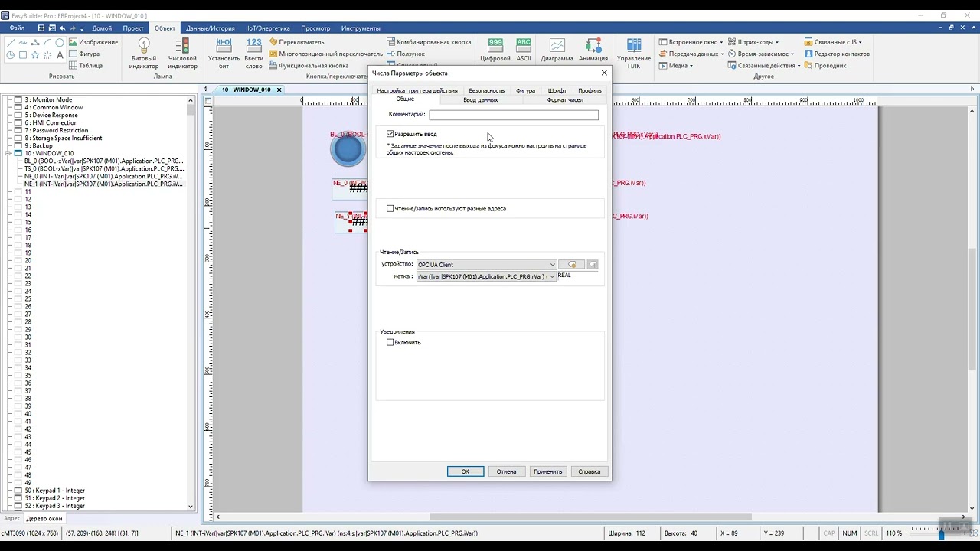Open the 'метка' tag dropdown
This screenshot has width=980, height=551.
486,276
